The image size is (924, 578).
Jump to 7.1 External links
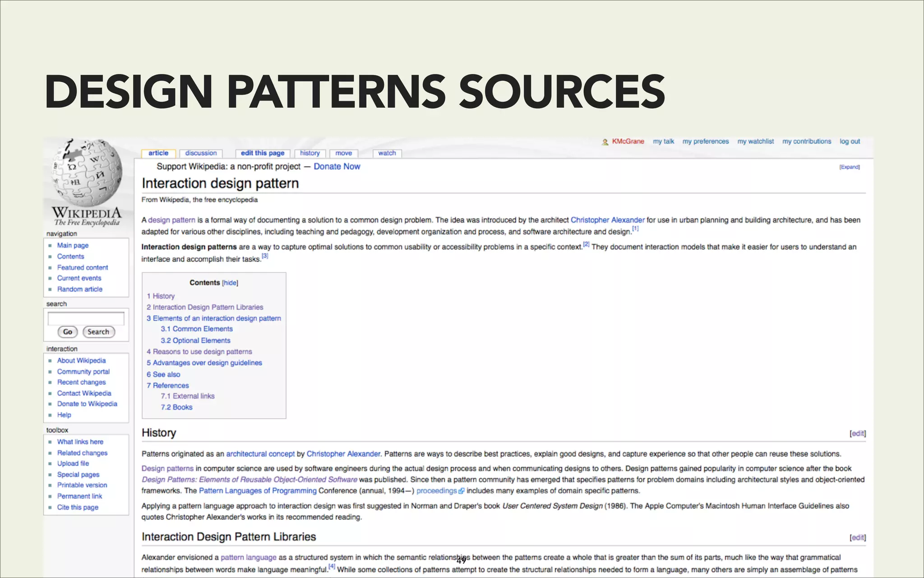(x=188, y=396)
